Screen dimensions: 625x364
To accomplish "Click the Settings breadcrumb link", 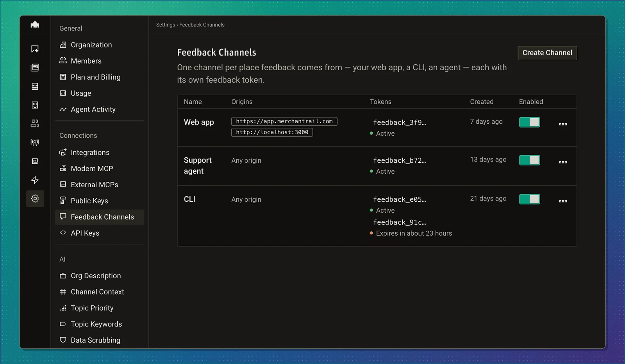I will pos(166,25).
